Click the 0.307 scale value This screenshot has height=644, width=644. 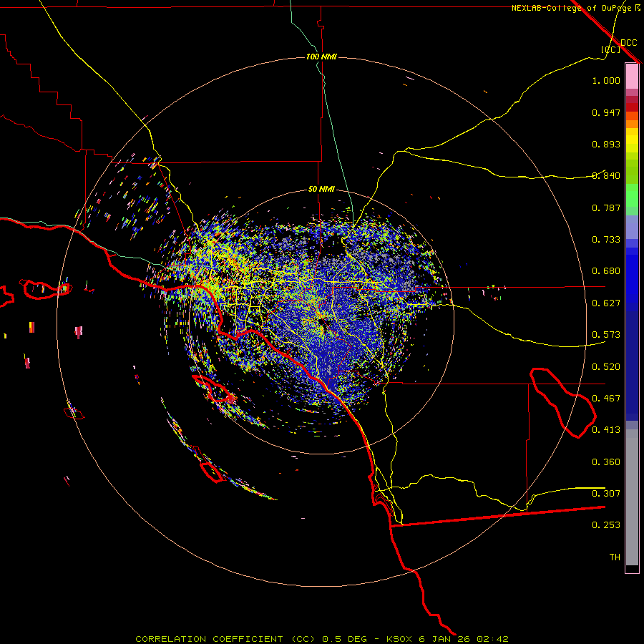click(x=606, y=494)
